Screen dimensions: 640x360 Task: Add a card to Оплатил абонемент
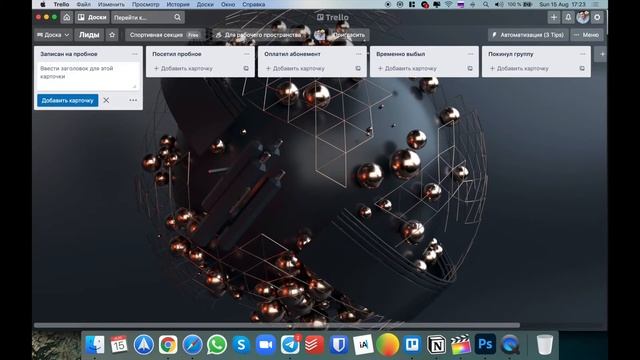pyautogui.click(x=295, y=69)
